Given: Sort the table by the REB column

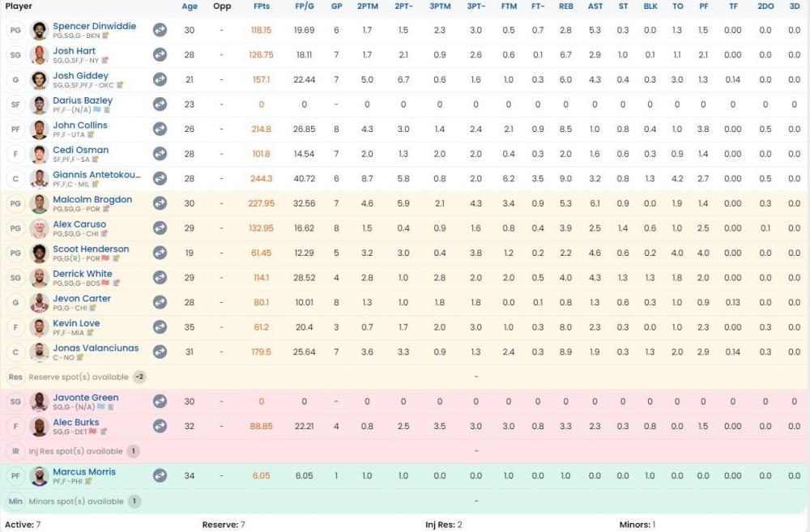Looking at the screenshot, I should tap(566, 6).
